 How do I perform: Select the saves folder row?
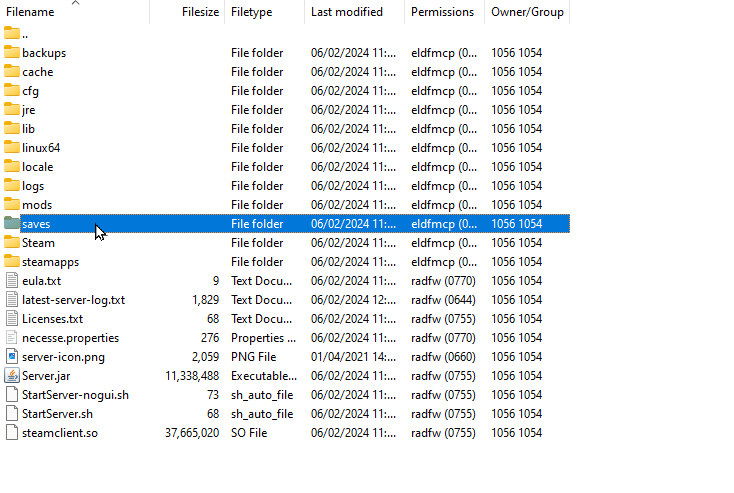pyautogui.click(x=285, y=224)
